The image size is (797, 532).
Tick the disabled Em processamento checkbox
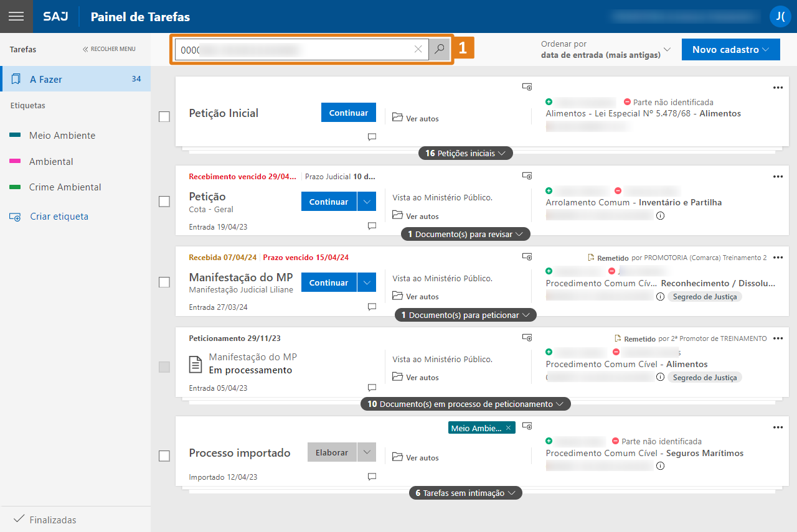164,367
